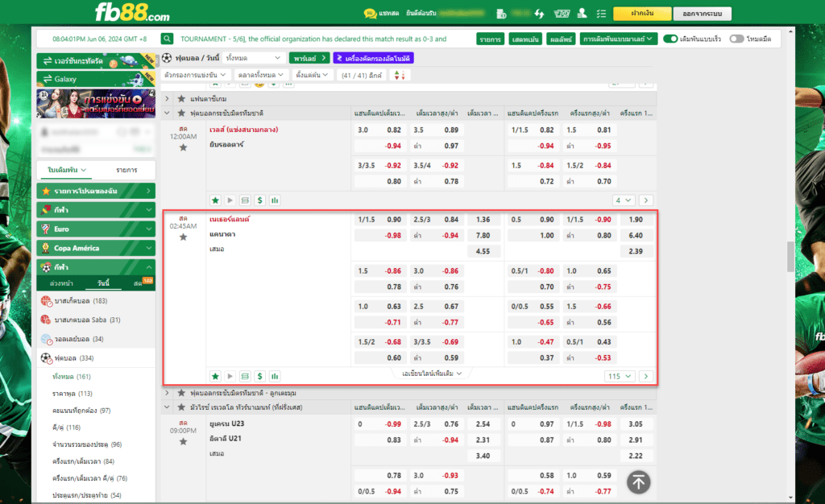
Task: Click the odds up/down arrows sort icon
Action: [x=400, y=75]
